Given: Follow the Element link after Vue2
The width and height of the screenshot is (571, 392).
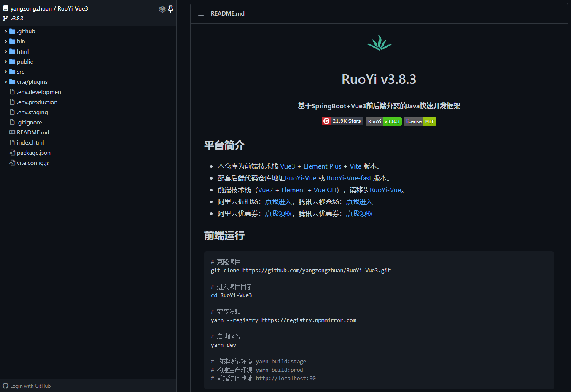Looking at the screenshot, I should point(294,190).
